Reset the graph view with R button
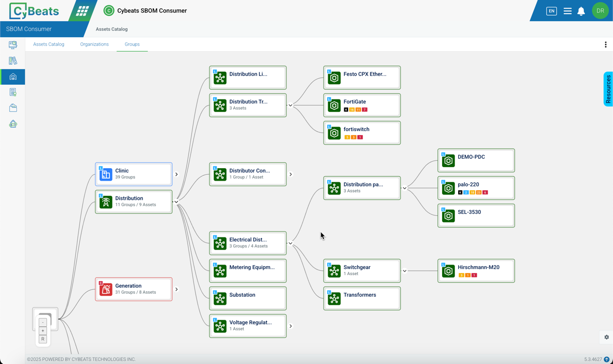The width and height of the screenshot is (613, 364). point(43,339)
